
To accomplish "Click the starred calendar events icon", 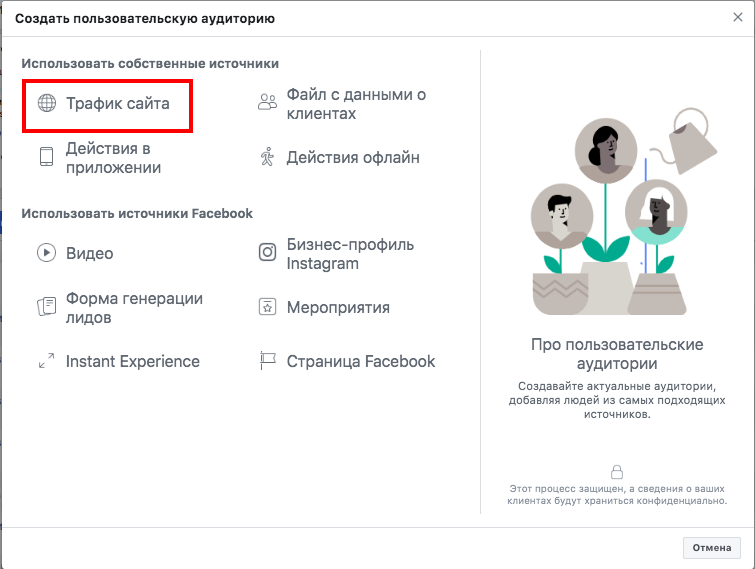I will pyautogui.click(x=268, y=307).
